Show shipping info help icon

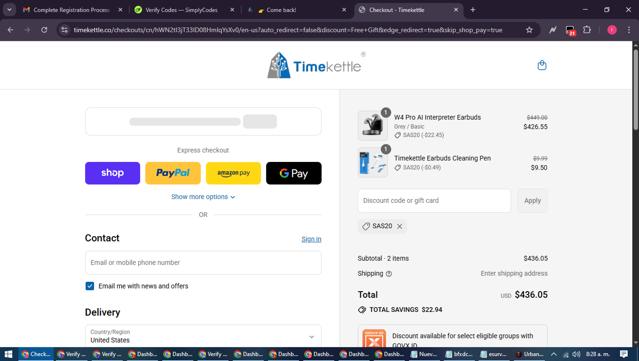point(389,274)
